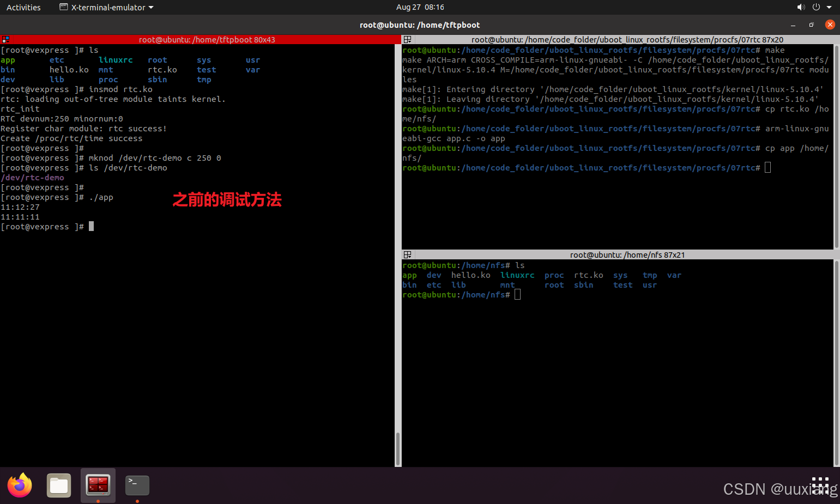Image resolution: width=840 pixels, height=504 pixels.
Task: Click 'ls' command in the /home/nfs pane
Action: 520,265
